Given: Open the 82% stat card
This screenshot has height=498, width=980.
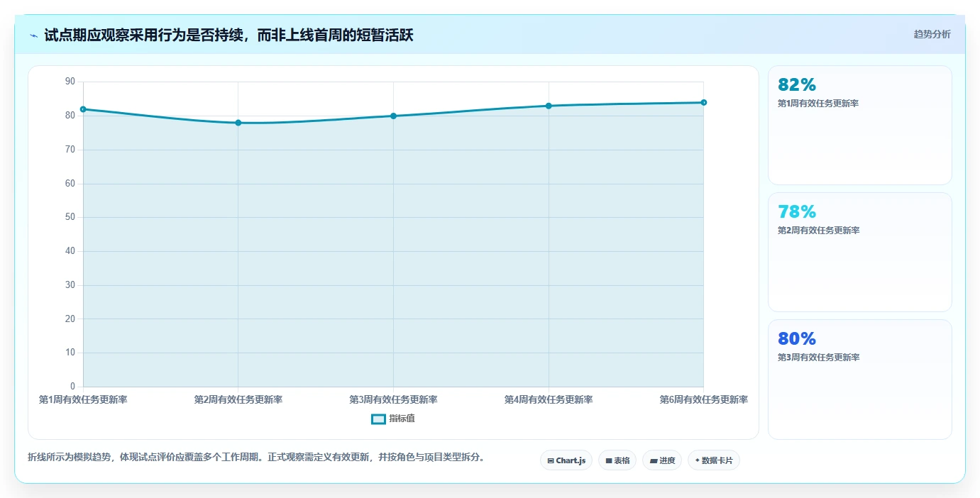Looking at the screenshot, I should [859, 125].
